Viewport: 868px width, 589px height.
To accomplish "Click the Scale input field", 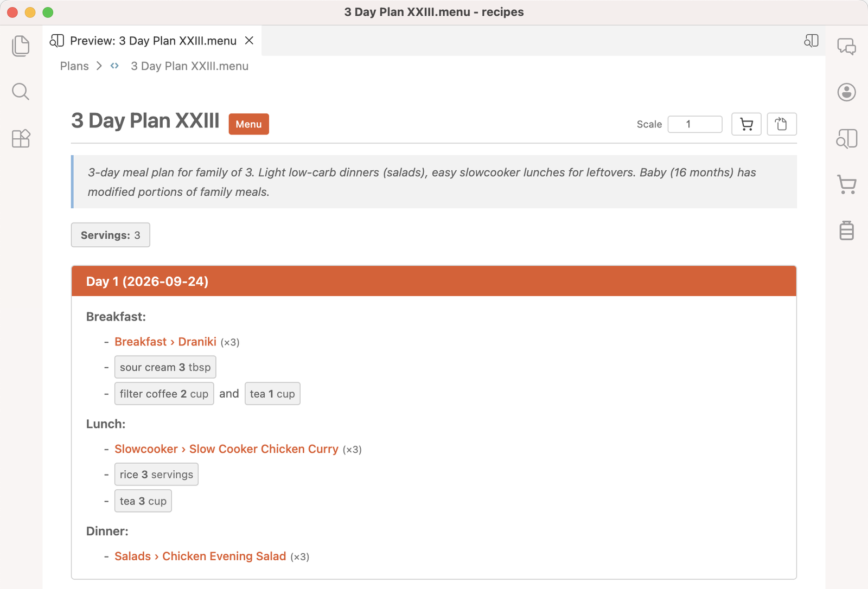I will tap(695, 124).
